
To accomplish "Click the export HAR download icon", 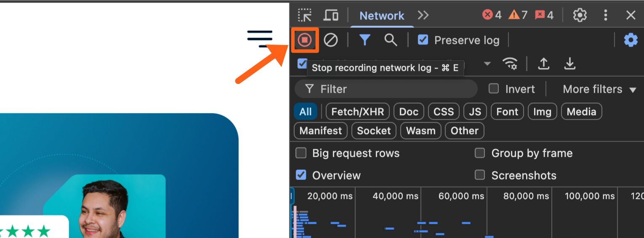I will pos(569,64).
